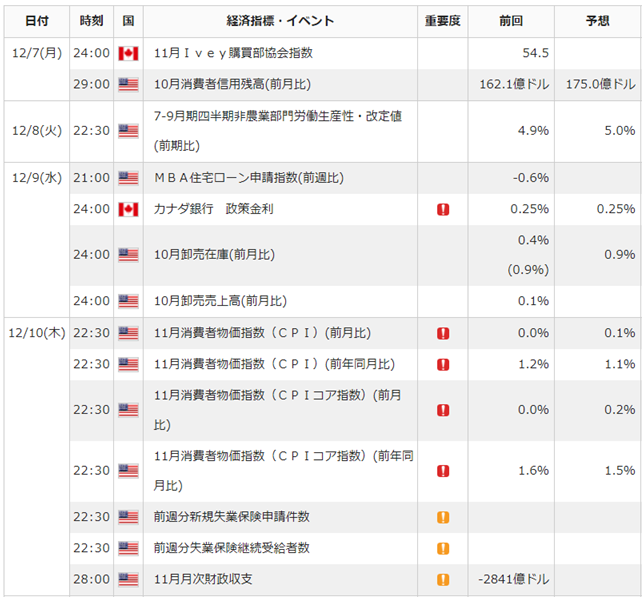Click the US flag beside 前週分新規失業保険申請件数
The height and width of the screenshot is (599, 644).
point(128,517)
